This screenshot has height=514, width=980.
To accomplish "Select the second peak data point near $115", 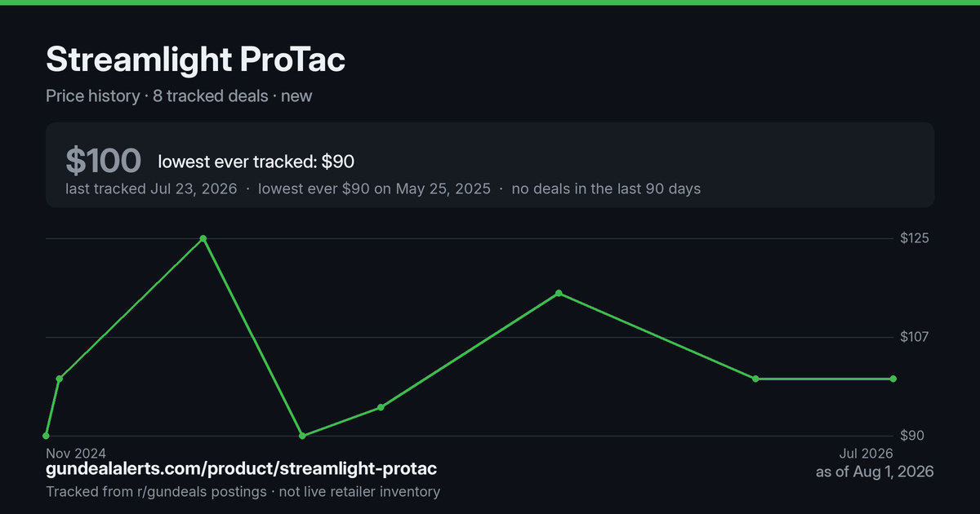I will [559, 293].
